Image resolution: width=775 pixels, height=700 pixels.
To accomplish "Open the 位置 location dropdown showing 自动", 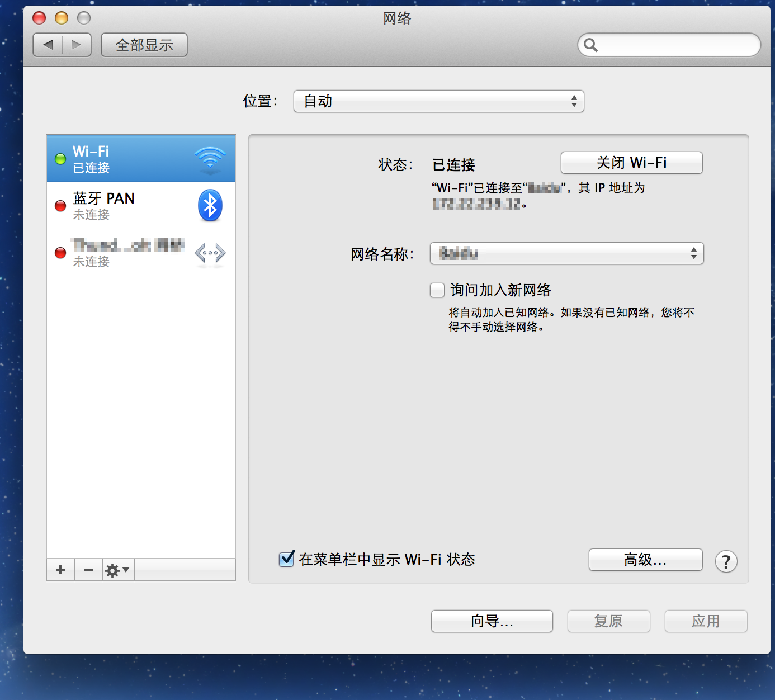I will [x=438, y=101].
